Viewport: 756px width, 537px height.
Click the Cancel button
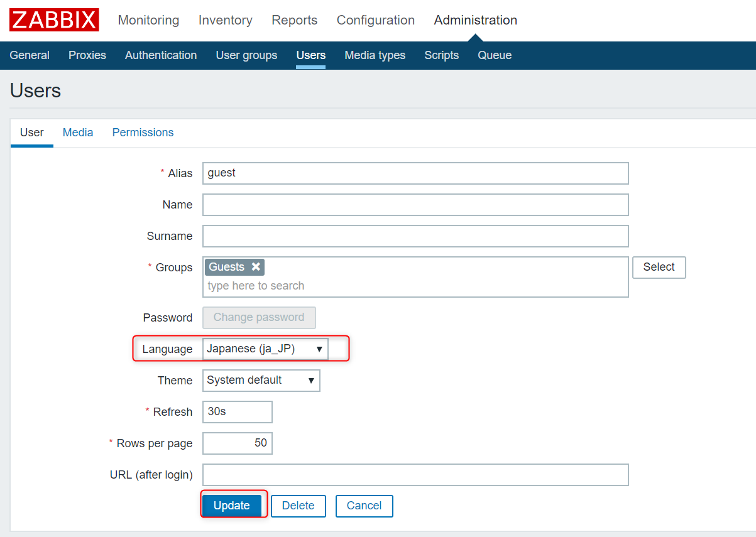point(364,506)
